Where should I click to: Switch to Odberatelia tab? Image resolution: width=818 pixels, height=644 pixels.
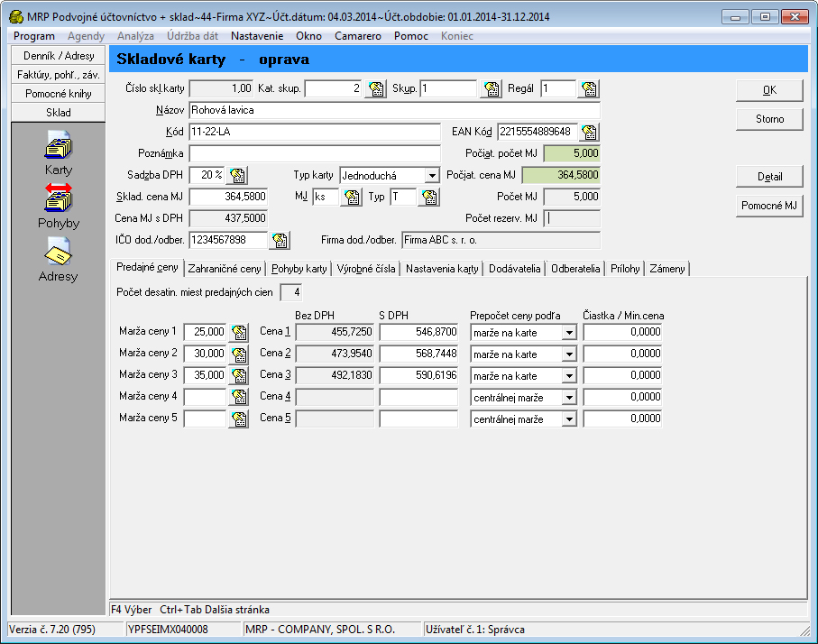pos(575,269)
